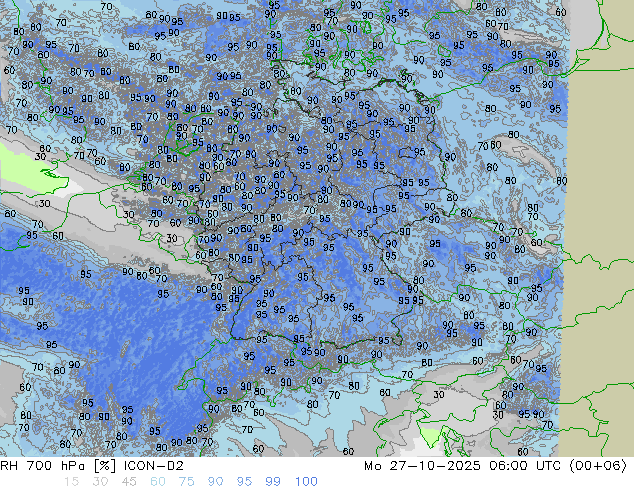The height and width of the screenshot is (490, 634).
Task: Click the legend value 100
Action: pyautogui.click(x=306, y=482)
